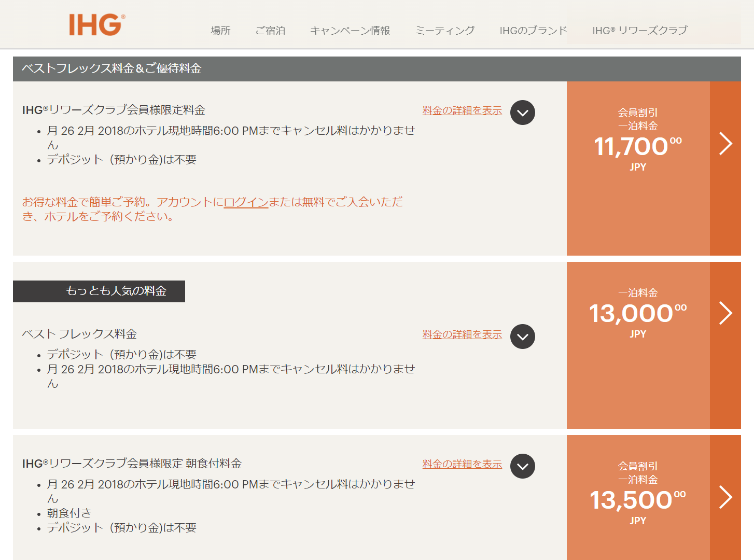
Task: Open the 場所 menu
Action: click(x=220, y=31)
